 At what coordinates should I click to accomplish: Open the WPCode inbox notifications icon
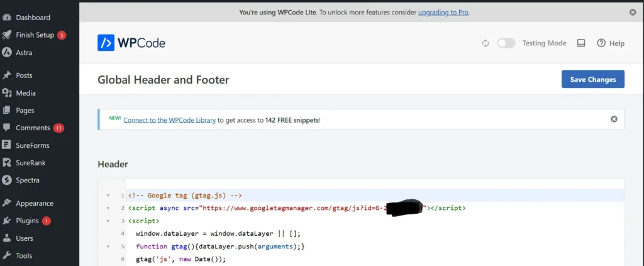pyautogui.click(x=581, y=43)
